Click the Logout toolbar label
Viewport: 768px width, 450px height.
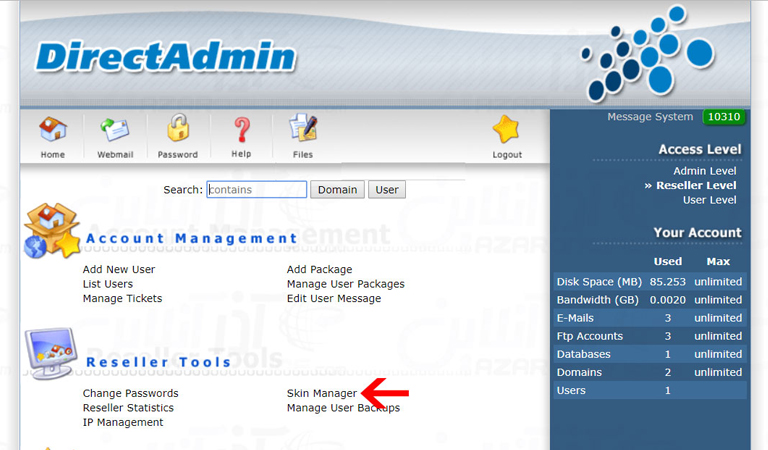[507, 155]
